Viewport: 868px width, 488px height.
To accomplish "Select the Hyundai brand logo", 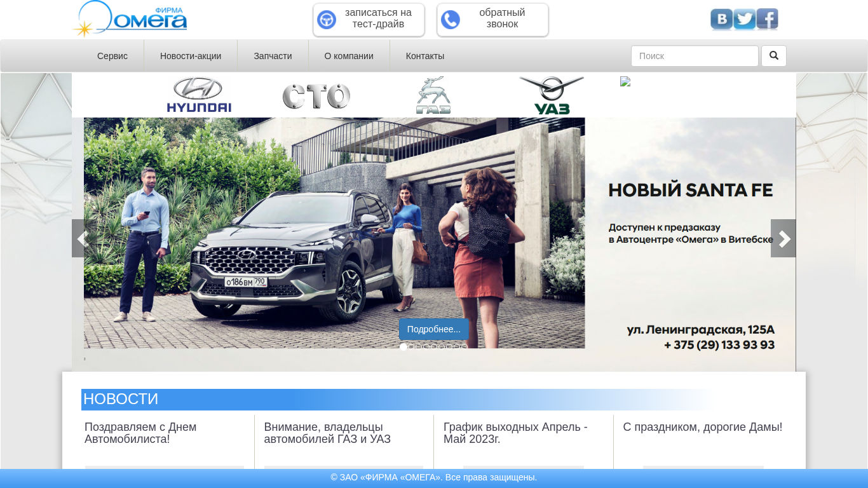I will (199, 95).
